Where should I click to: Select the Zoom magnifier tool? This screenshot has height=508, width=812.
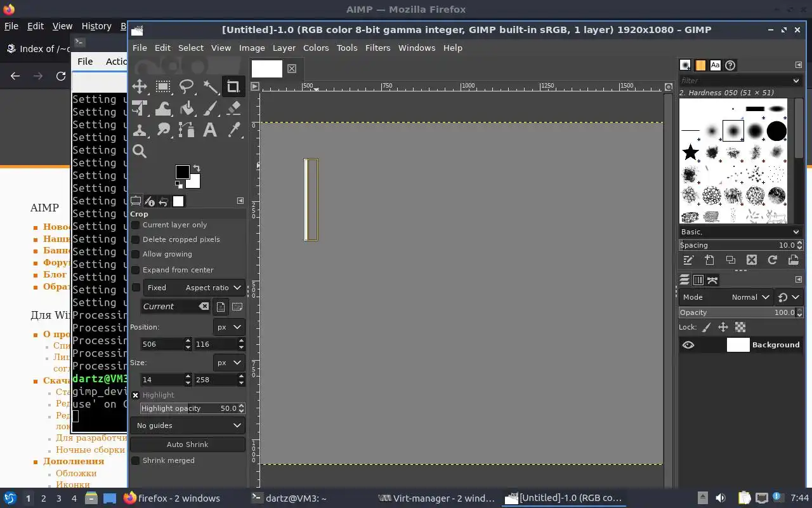(x=140, y=151)
